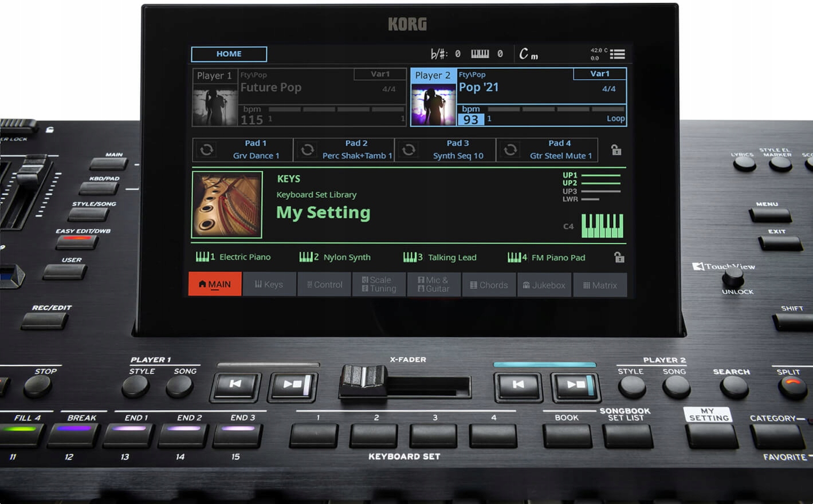
Task: Tap the Pad 2 sync icon
Action: 308,149
